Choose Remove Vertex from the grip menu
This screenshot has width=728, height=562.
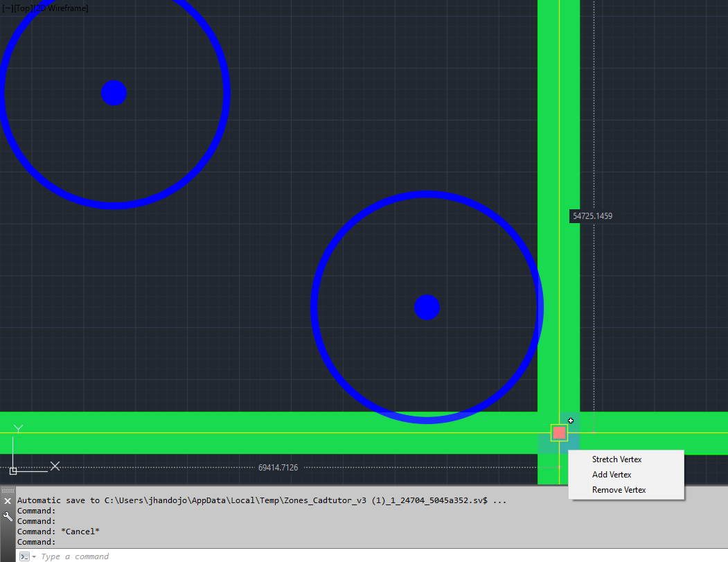(619, 490)
